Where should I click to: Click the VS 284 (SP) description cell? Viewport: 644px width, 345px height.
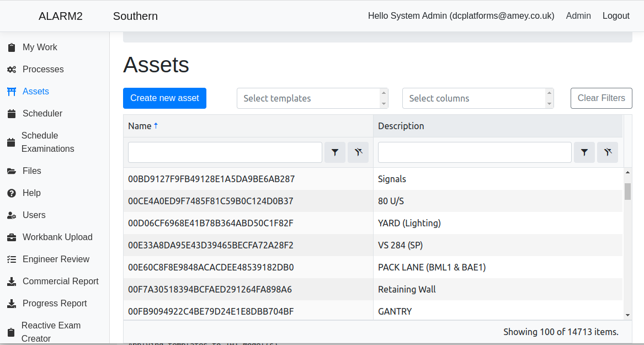click(498, 246)
